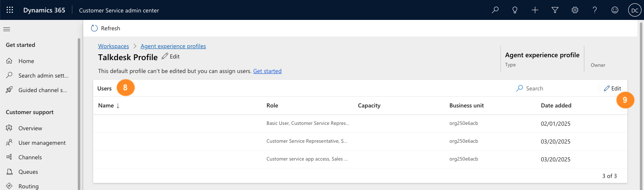Click the Customer Service admin center title
Screen dimensions: 644x190
[x=119, y=10]
